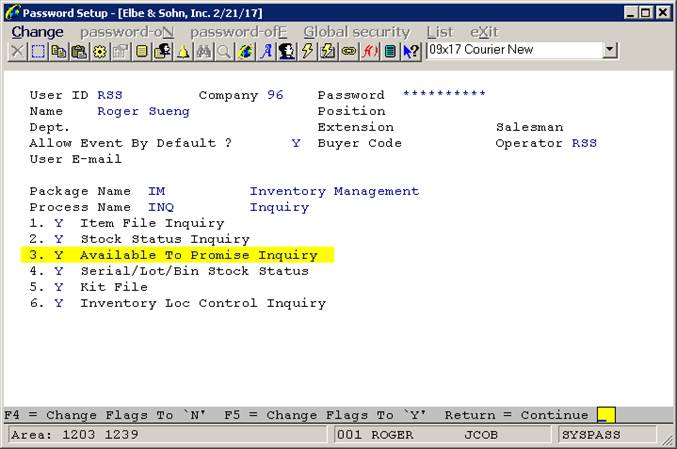Toggle Y flag for Available To Promise Inquiry
677x449 pixels.
tap(59, 255)
